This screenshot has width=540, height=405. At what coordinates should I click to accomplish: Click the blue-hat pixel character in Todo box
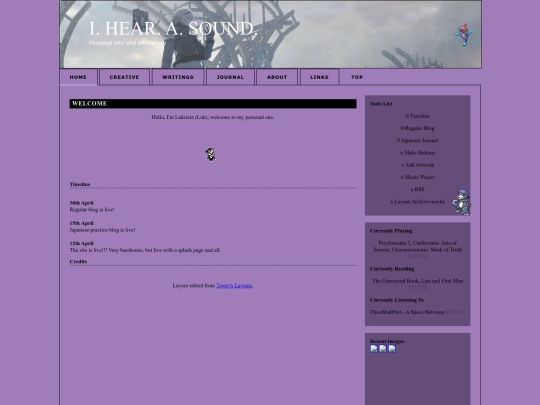pos(462,202)
